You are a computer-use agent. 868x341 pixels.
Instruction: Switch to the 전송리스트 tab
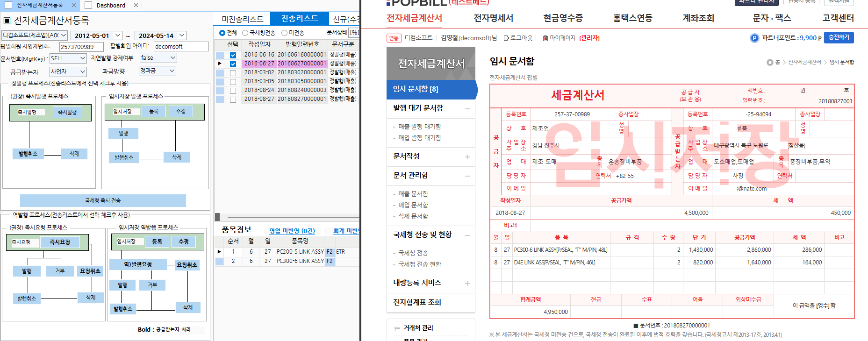pos(300,19)
